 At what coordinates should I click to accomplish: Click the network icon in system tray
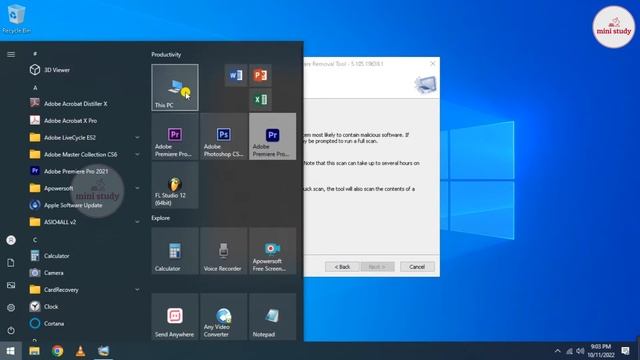[x=569, y=351]
